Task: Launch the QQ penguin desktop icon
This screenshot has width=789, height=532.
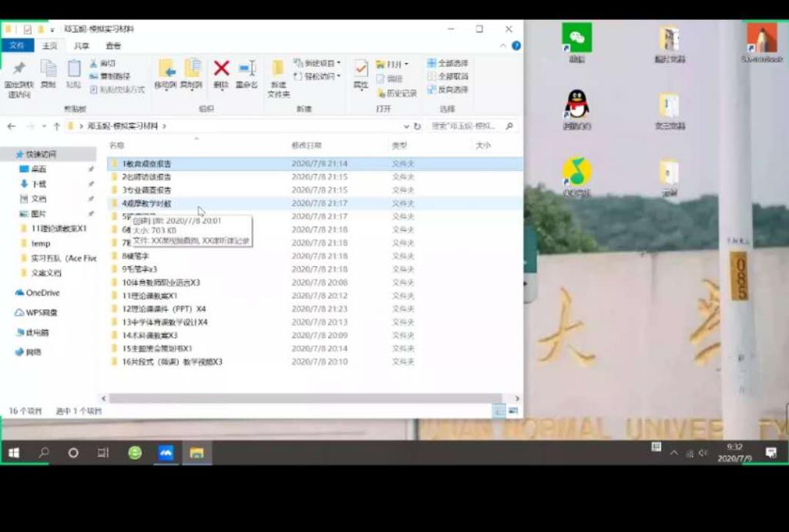Action: coord(576,105)
